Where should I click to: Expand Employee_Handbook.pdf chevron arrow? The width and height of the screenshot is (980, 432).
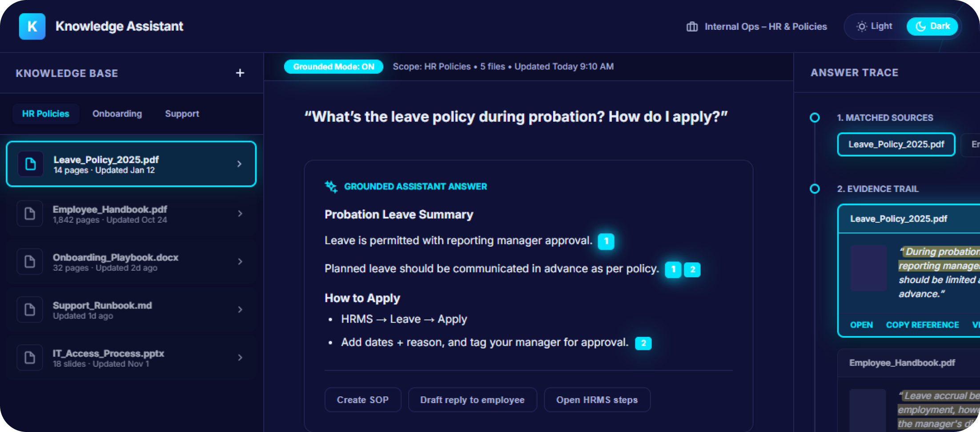(240, 214)
